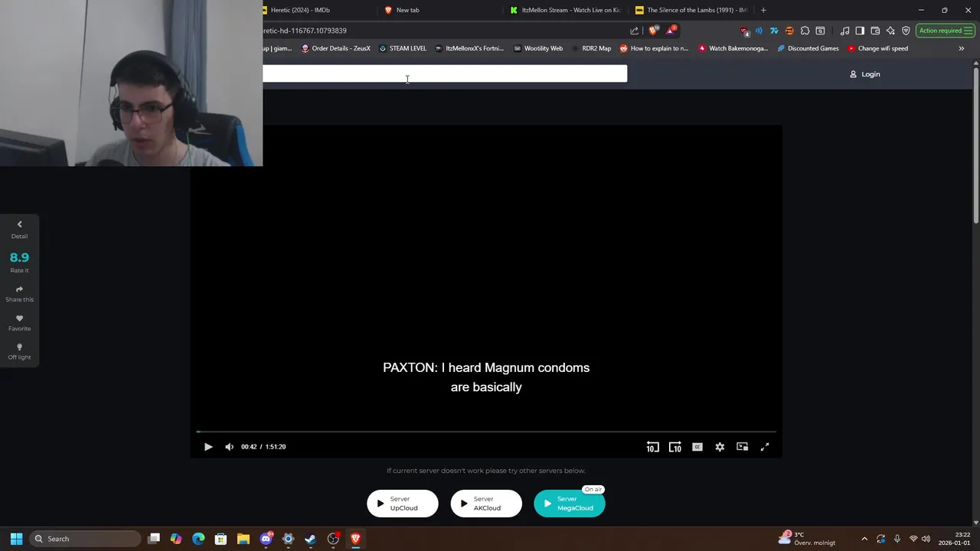Screen dimensions: 980x551
Task: Open Watch Bakemonoga... bookmark
Action: tap(733, 48)
